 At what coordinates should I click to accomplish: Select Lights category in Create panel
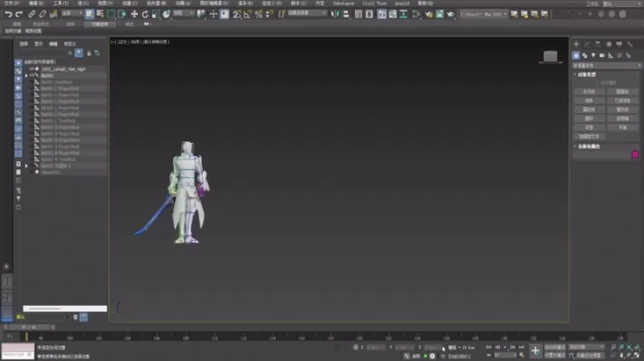click(593, 55)
